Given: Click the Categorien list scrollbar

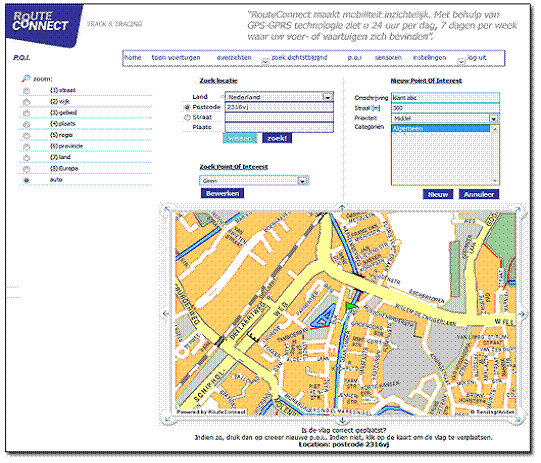Looking at the screenshot, I should 495,155.
